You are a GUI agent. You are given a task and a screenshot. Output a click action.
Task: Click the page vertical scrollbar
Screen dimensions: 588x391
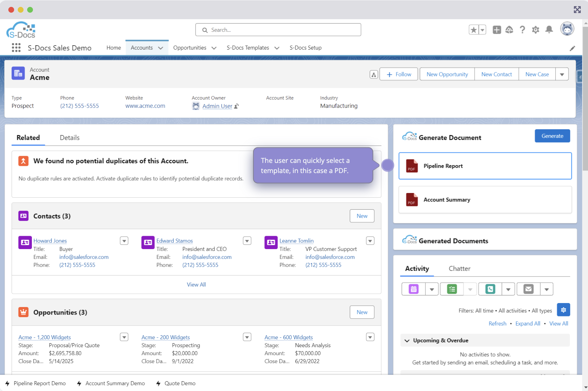point(585,98)
